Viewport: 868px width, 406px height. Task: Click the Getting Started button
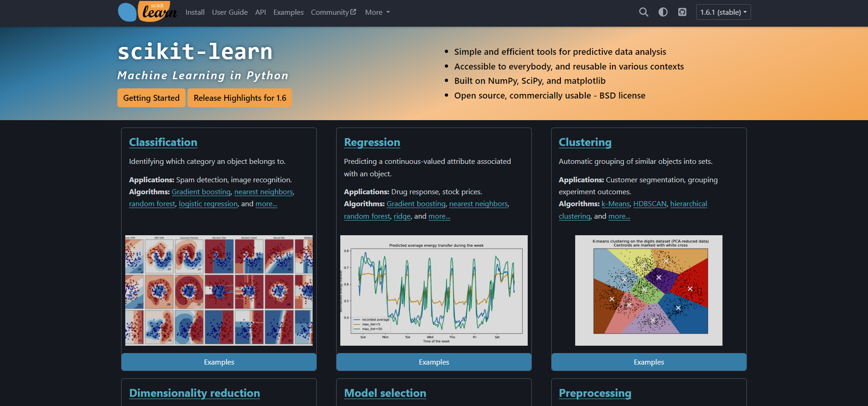point(151,98)
